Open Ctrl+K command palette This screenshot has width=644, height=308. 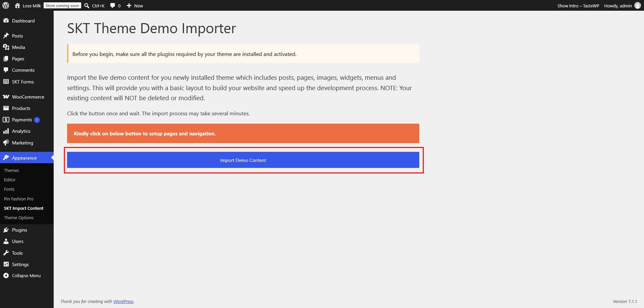[98, 6]
